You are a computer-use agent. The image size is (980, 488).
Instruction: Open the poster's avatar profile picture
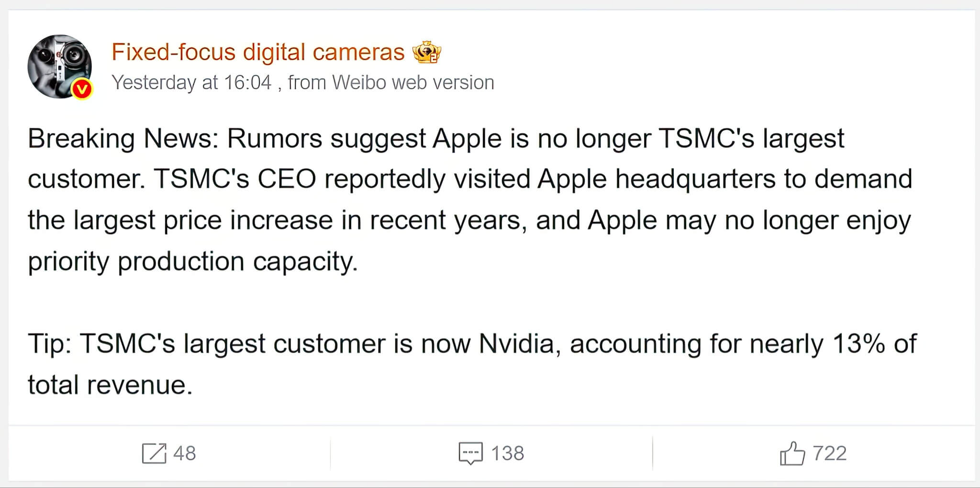click(x=58, y=65)
